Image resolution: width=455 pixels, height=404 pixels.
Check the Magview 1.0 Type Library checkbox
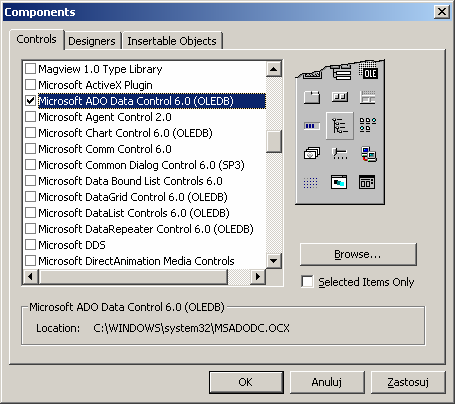click(x=31, y=69)
